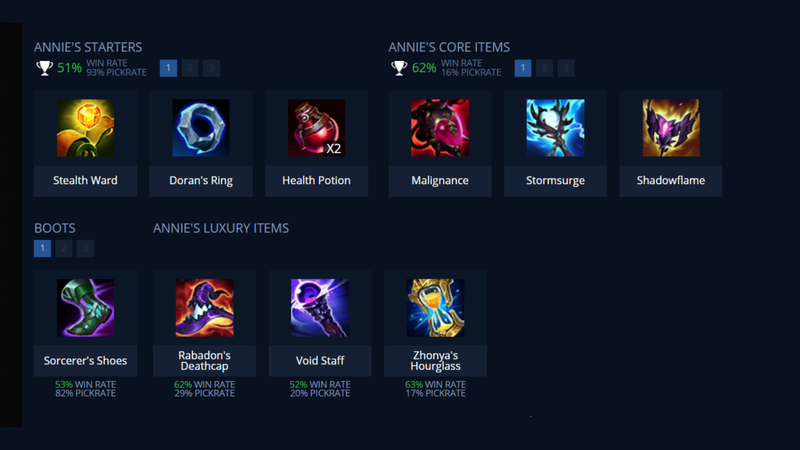Click the Stormsurge name label

[555, 180]
